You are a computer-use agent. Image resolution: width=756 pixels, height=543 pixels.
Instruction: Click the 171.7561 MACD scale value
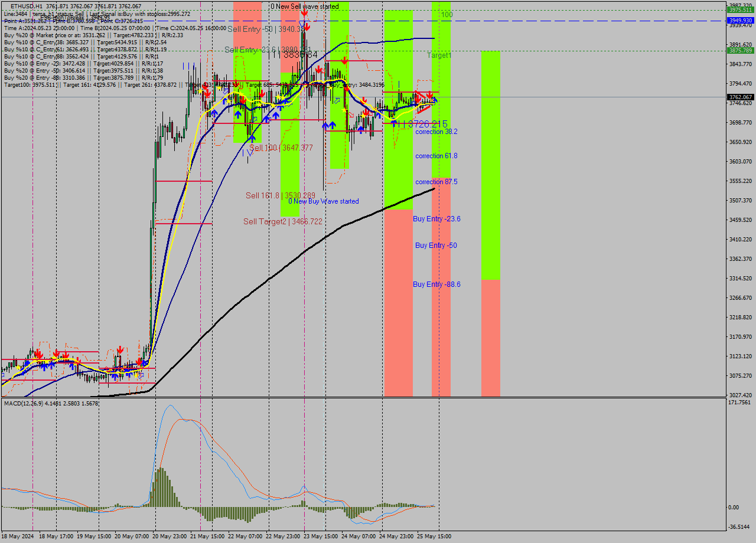[x=741, y=403]
